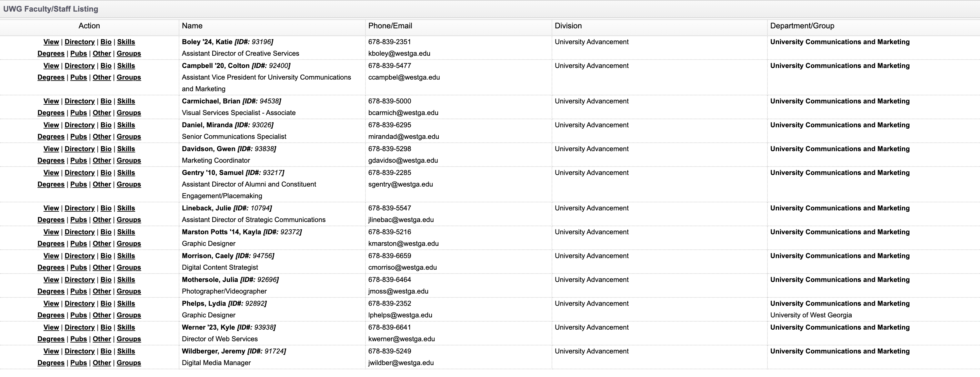This screenshot has width=980, height=377.
Task: Open Bio link for Lydia Phelps
Action: click(106, 304)
